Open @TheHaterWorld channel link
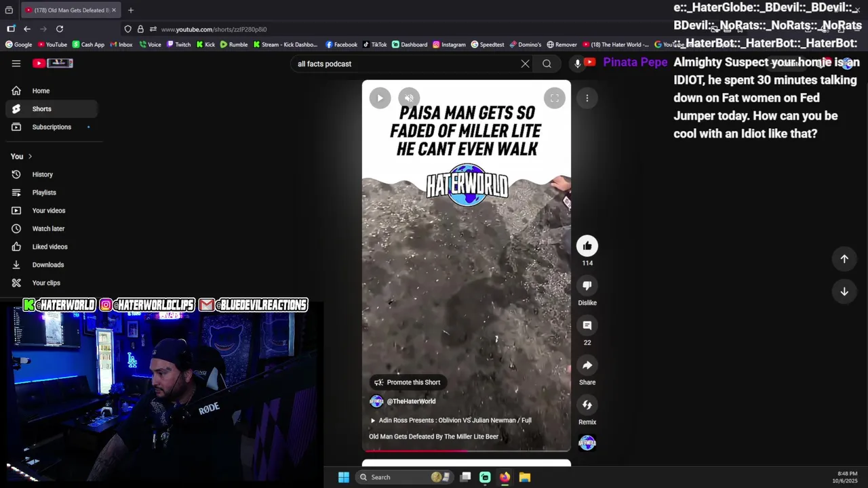868x488 pixels. click(411, 401)
